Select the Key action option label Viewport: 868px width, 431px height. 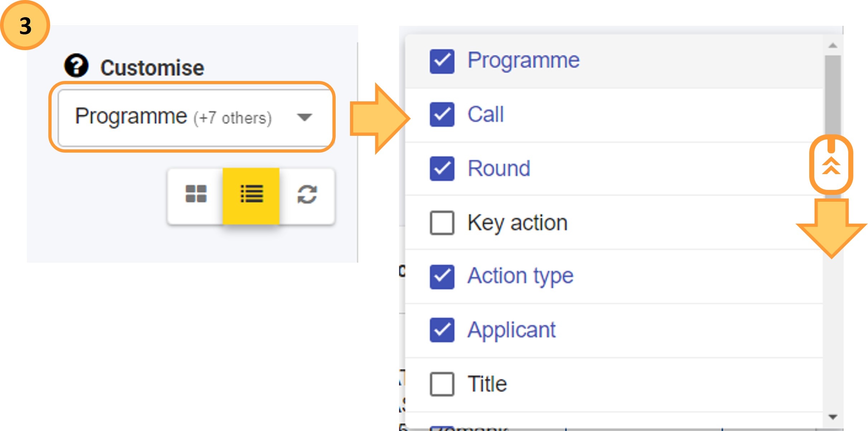[518, 223]
